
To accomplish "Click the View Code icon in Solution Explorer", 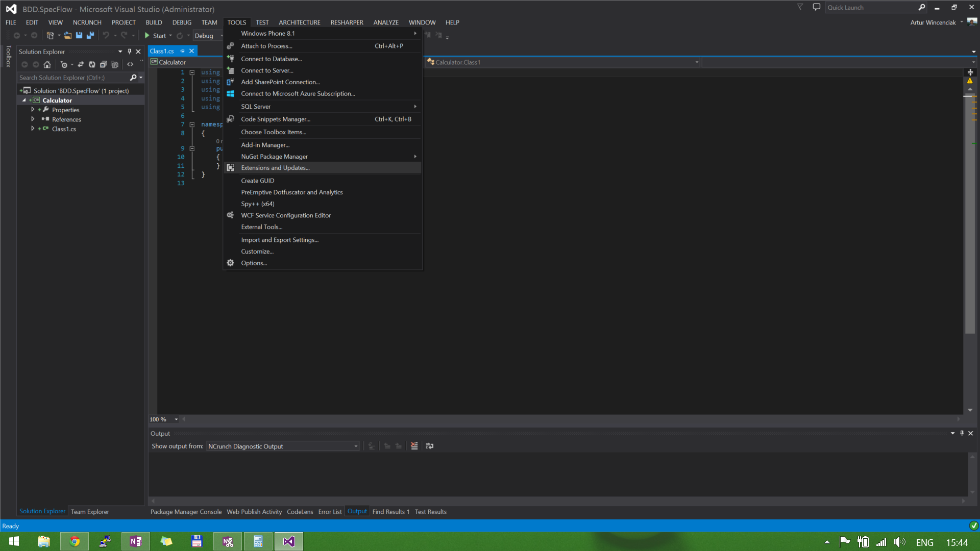I will (x=130, y=65).
